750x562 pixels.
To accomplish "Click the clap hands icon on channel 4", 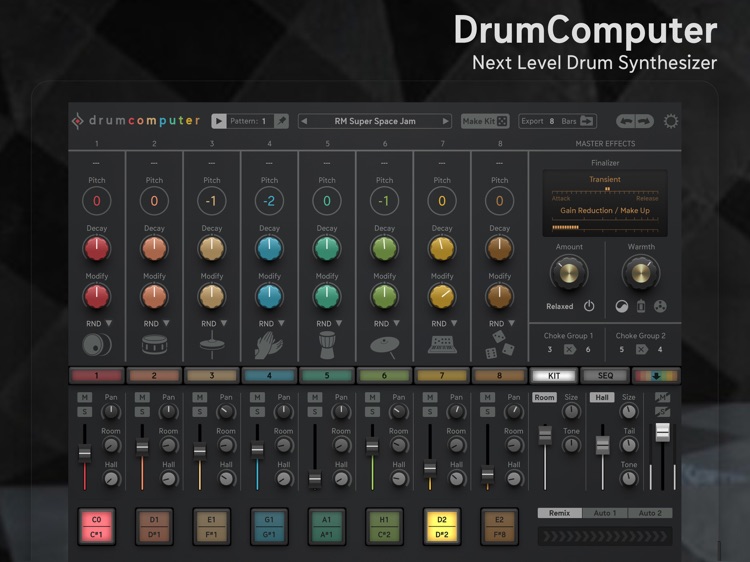I will (269, 345).
